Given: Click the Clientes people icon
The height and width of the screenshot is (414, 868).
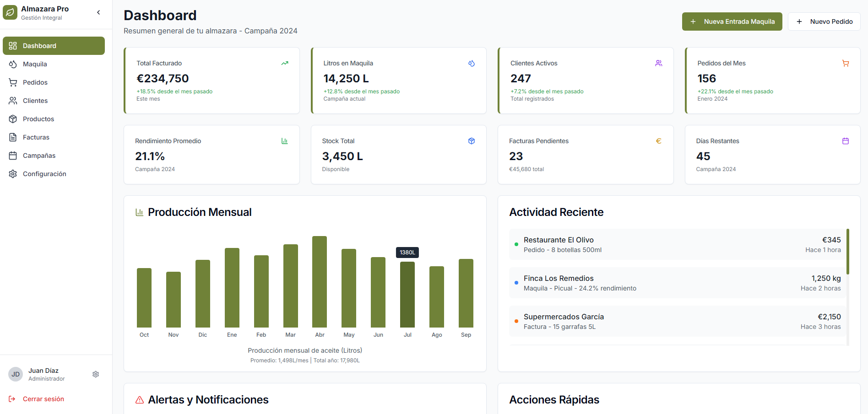Looking at the screenshot, I should [x=13, y=101].
